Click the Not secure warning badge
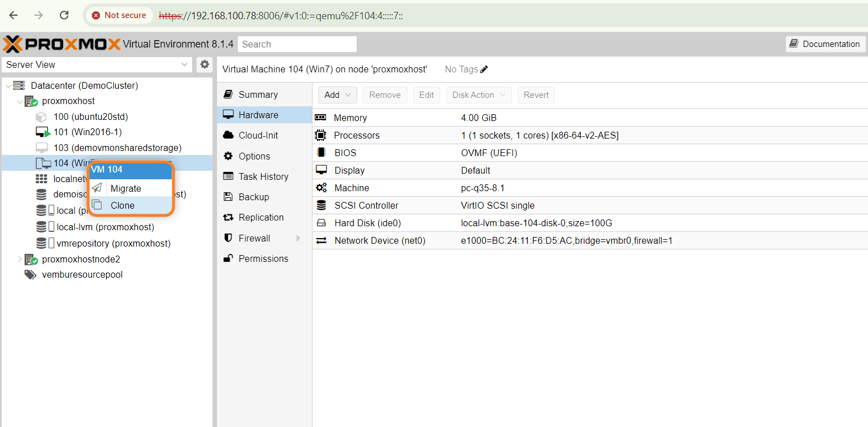868x427 pixels. (119, 15)
